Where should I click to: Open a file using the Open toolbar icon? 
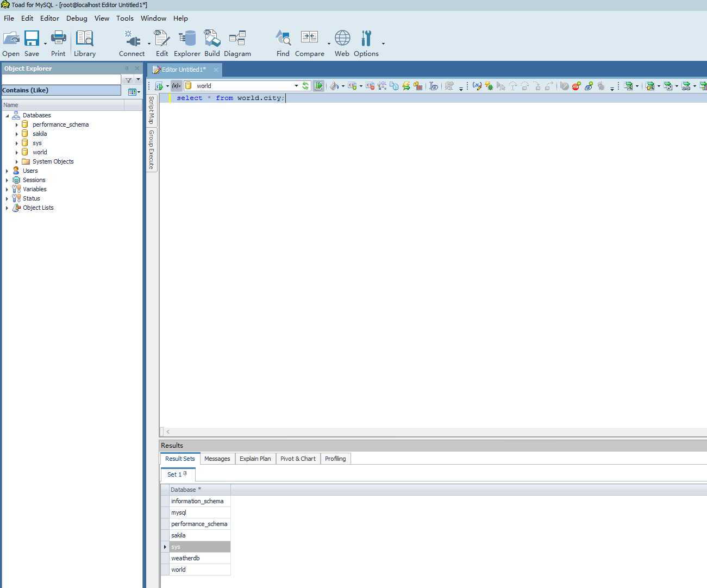point(11,43)
